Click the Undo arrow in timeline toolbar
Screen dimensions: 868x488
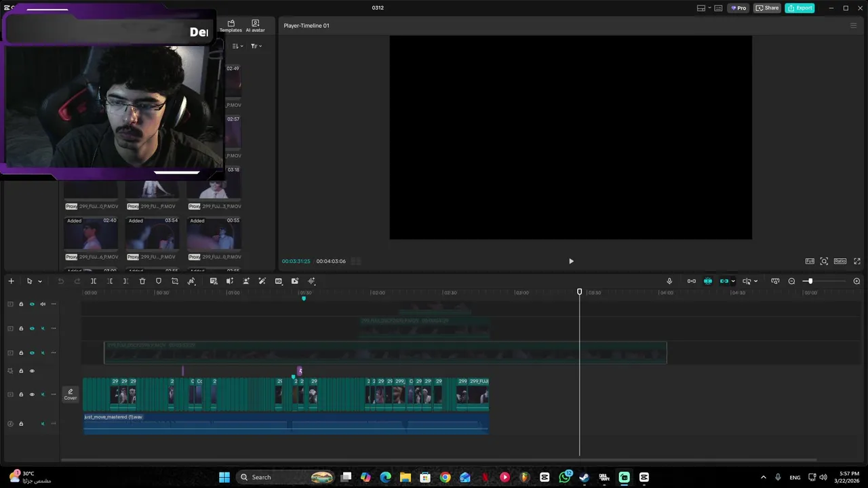60,281
